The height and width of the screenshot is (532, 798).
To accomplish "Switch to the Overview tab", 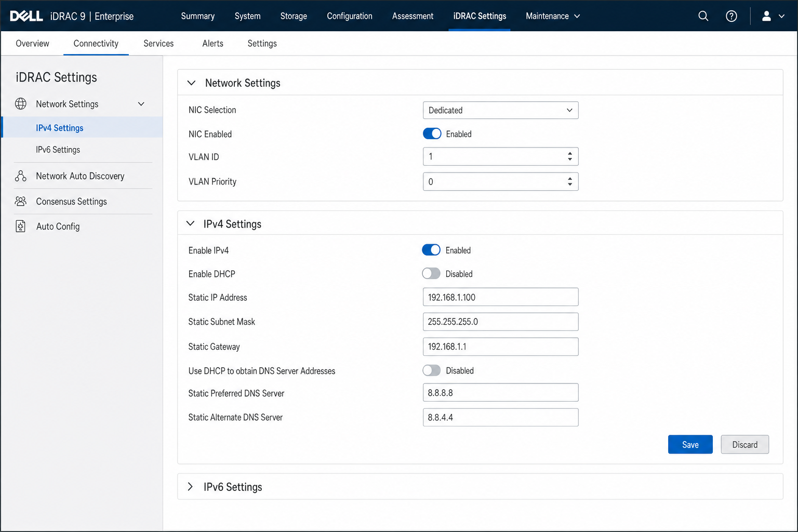I will [x=32, y=44].
